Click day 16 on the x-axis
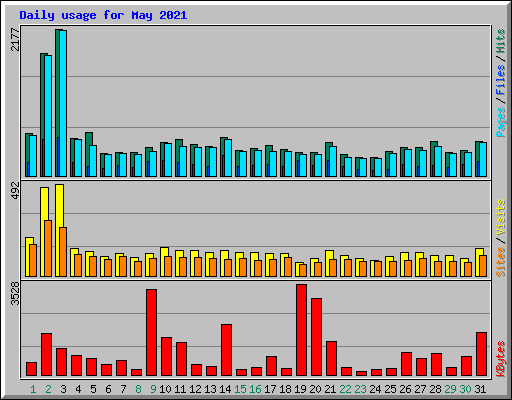Image resolution: width=512 pixels, height=400 pixels. click(x=255, y=389)
